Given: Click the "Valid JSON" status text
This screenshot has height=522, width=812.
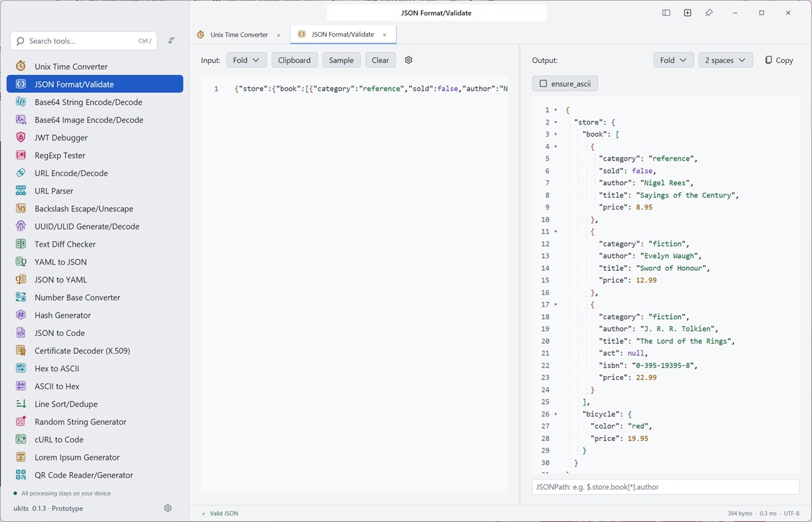Looking at the screenshot, I should tap(223, 513).
